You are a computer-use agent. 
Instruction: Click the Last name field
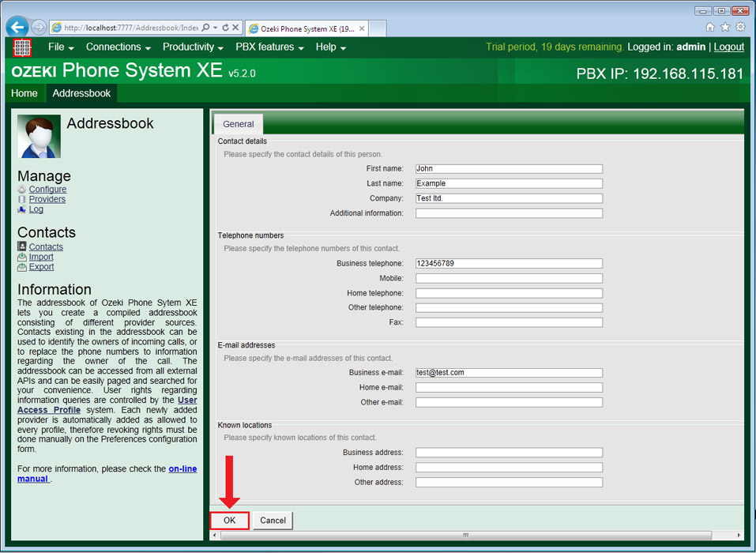pos(510,184)
